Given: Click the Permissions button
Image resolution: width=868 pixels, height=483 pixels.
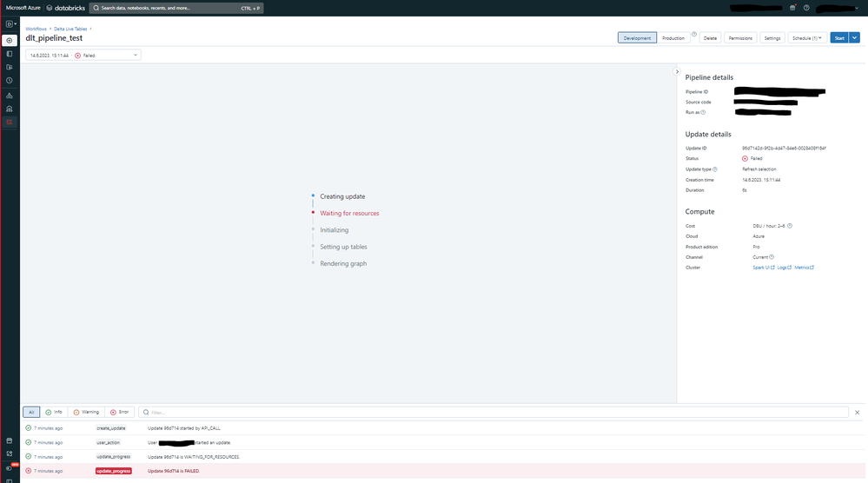Looking at the screenshot, I should [740, 38].
